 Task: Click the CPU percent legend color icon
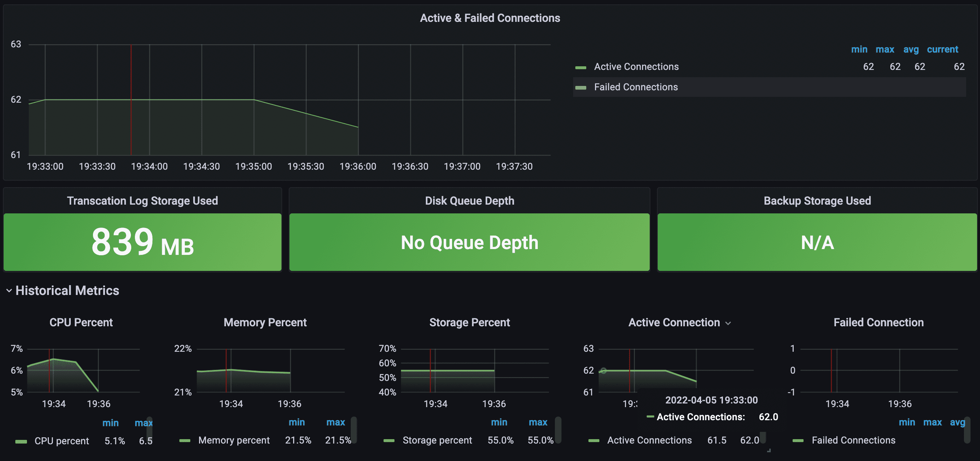coord(21,441)
